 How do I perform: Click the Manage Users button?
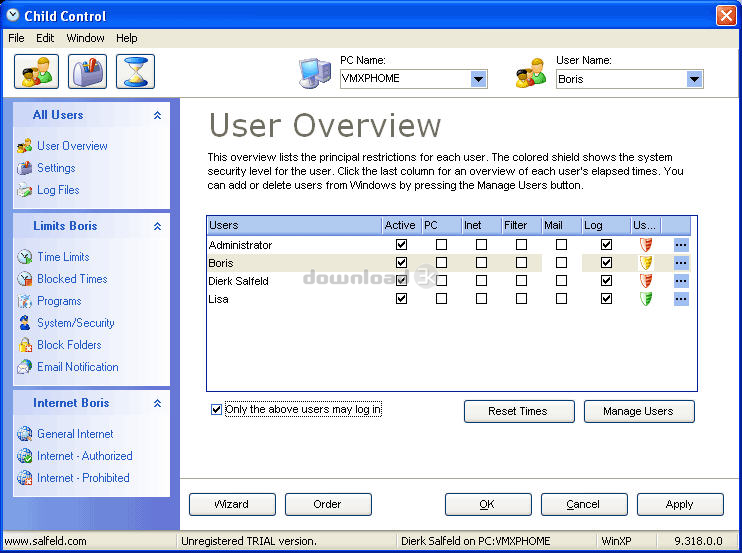637,411
